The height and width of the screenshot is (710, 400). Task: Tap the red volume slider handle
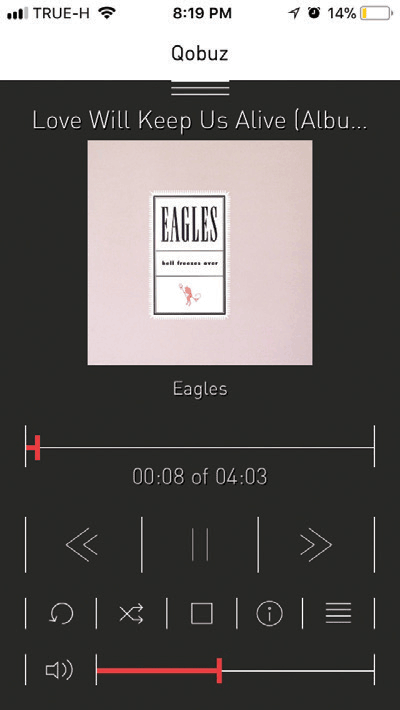(219, 671)
